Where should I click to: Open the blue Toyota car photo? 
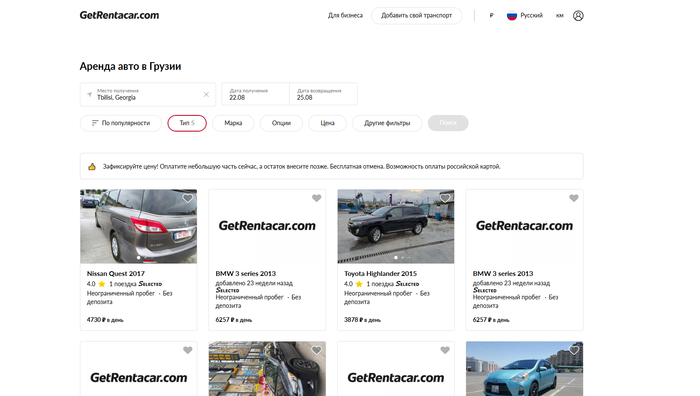[x=525, y=369]
